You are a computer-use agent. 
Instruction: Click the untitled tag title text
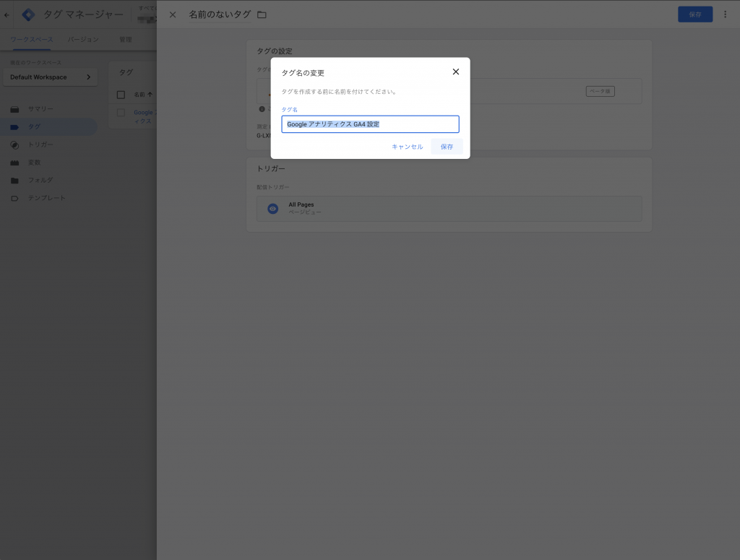[x=220, y=14]
